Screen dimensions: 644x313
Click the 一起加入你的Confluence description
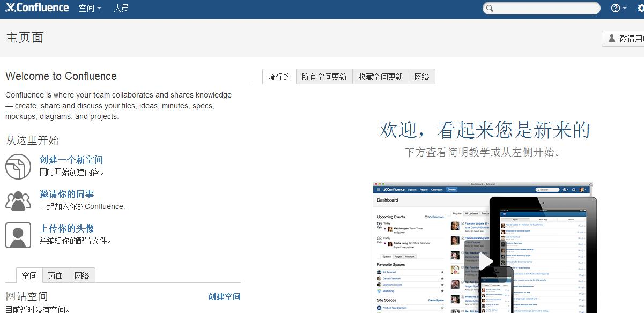[x=83, y=206]
